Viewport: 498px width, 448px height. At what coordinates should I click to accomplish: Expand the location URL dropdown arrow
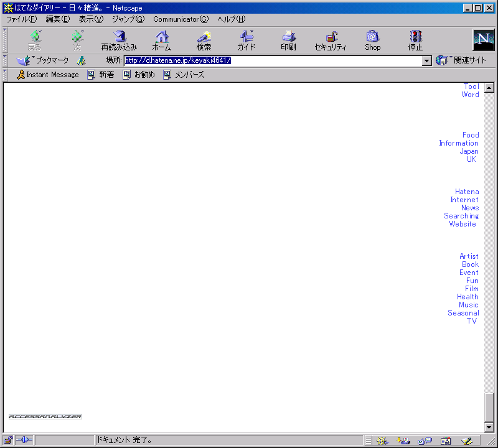tap(427, 60)
